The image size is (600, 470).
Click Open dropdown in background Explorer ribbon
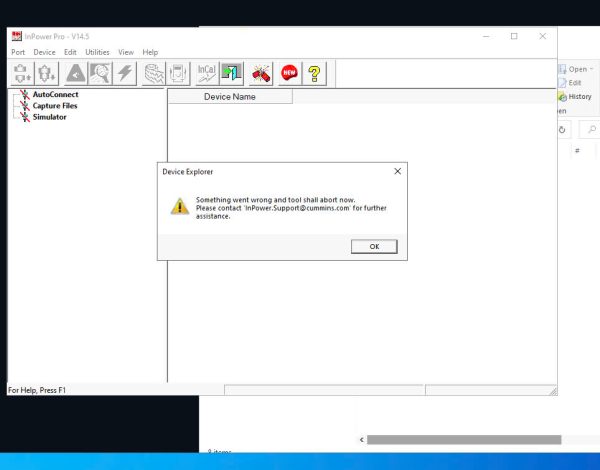click(x=577, y=69)
